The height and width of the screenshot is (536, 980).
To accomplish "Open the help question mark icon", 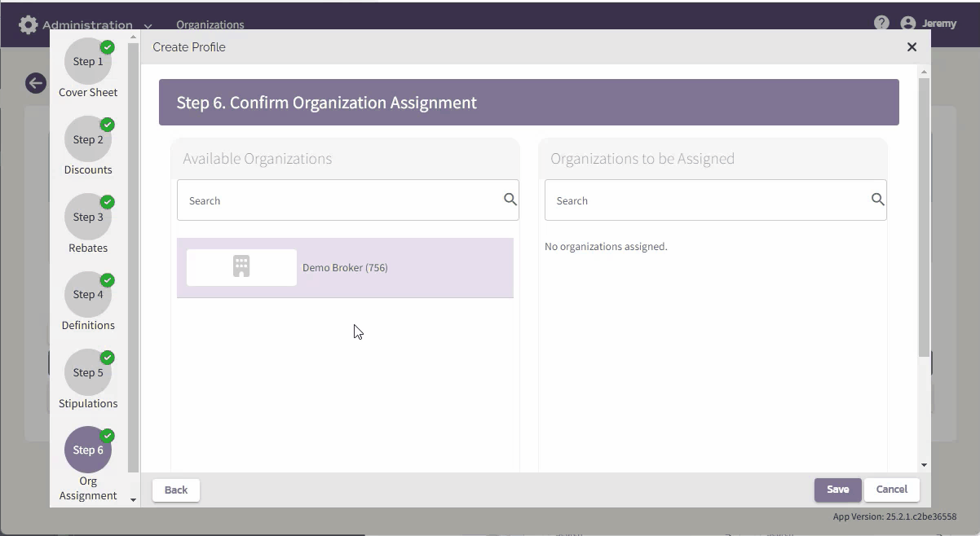I will (x=881, y=23).
